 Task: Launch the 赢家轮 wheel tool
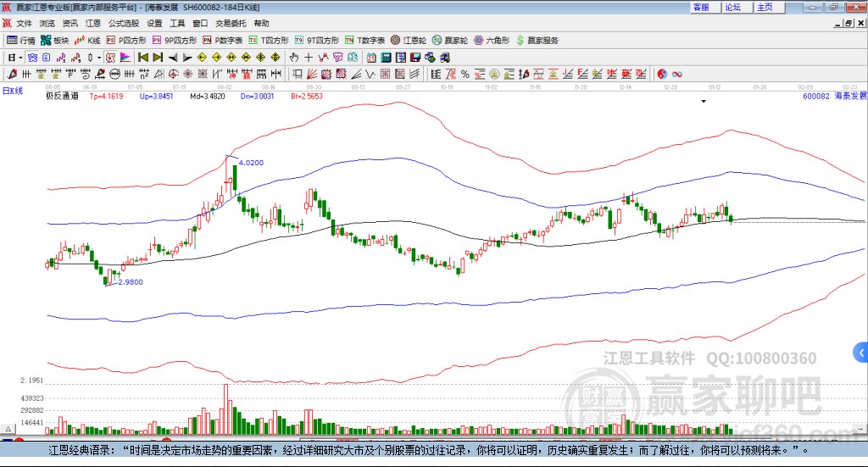450,41
